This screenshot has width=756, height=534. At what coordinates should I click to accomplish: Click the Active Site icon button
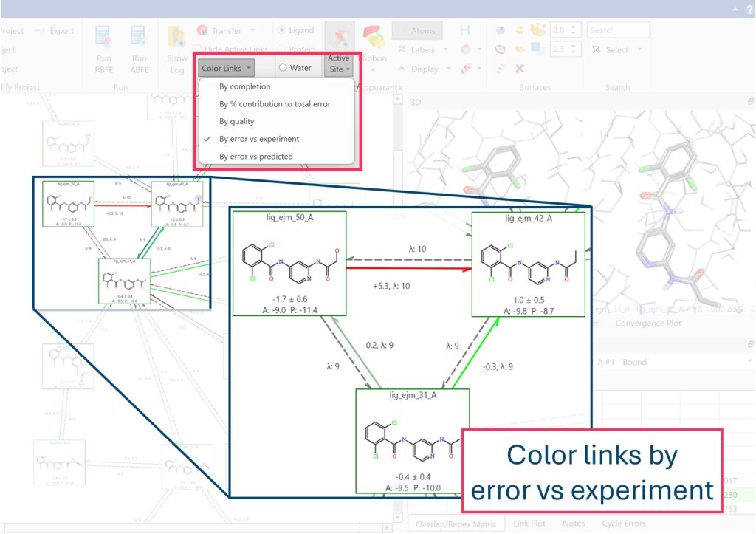[340, 37]
